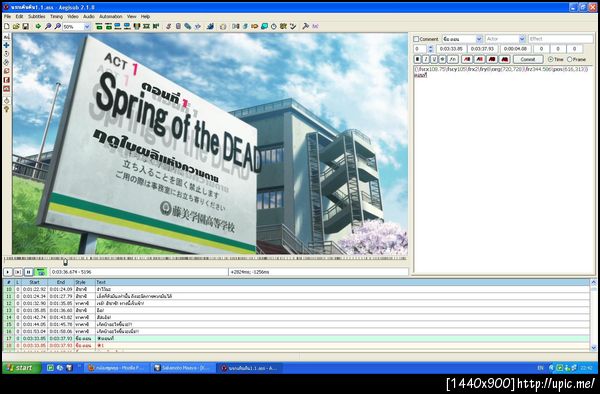Click the video seek bar handle

click(65, 262)
